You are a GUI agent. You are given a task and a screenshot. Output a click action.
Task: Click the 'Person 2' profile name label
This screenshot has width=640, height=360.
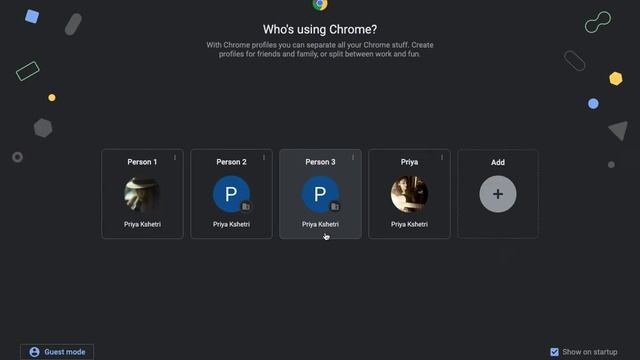(231, 162)
